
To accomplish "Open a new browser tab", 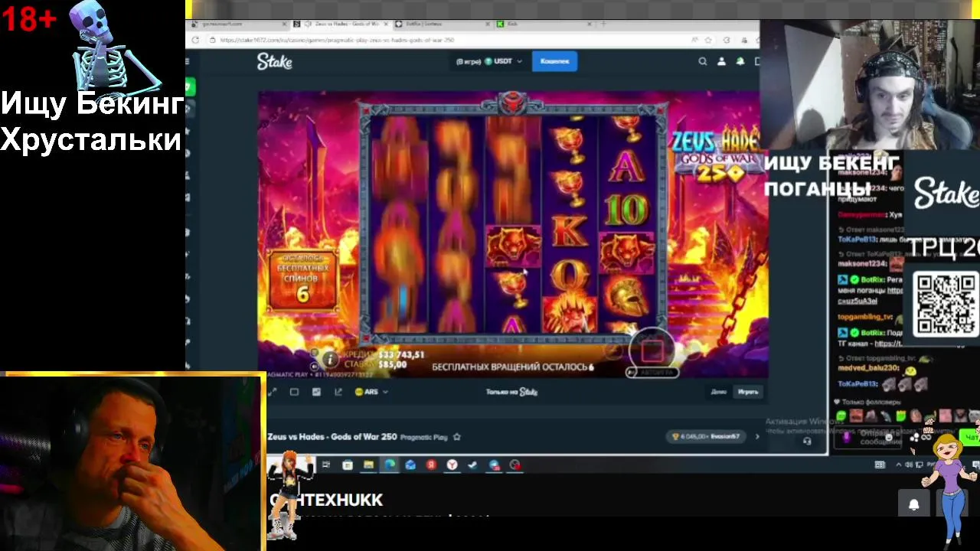I will click(603, 24).
